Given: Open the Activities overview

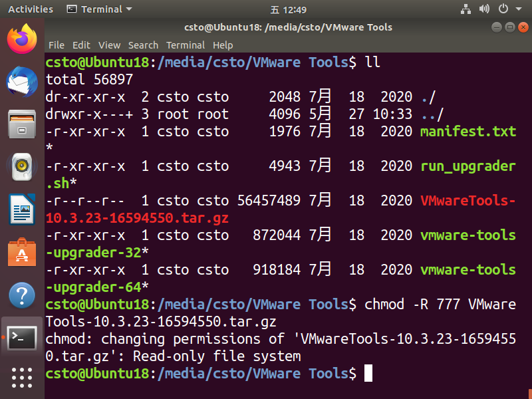Looking at the screenshot, I should (x=31, y=9).
